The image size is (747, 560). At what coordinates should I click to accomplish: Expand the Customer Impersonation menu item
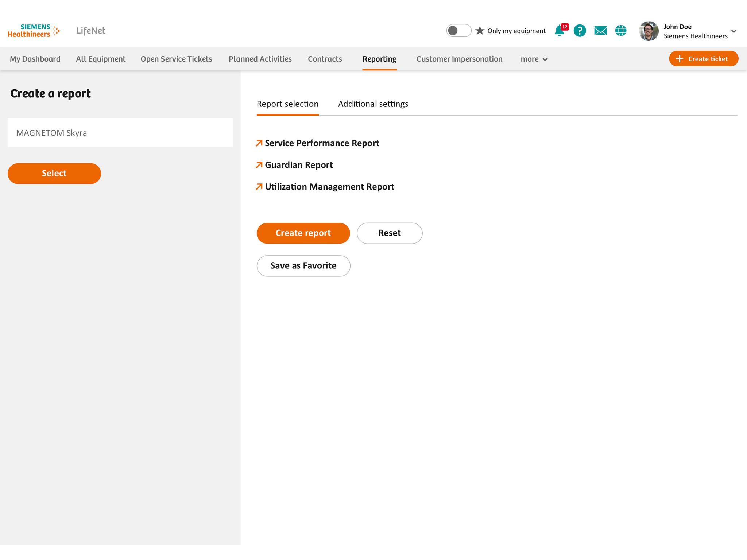tap(459, 59)
